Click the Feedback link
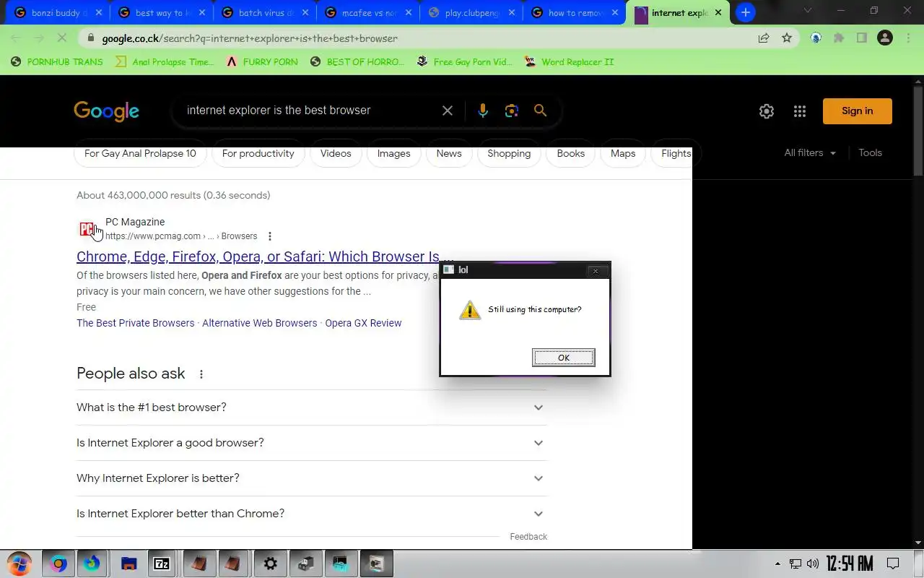The height and width of the screenshot is (578, 924). [528, 537]
